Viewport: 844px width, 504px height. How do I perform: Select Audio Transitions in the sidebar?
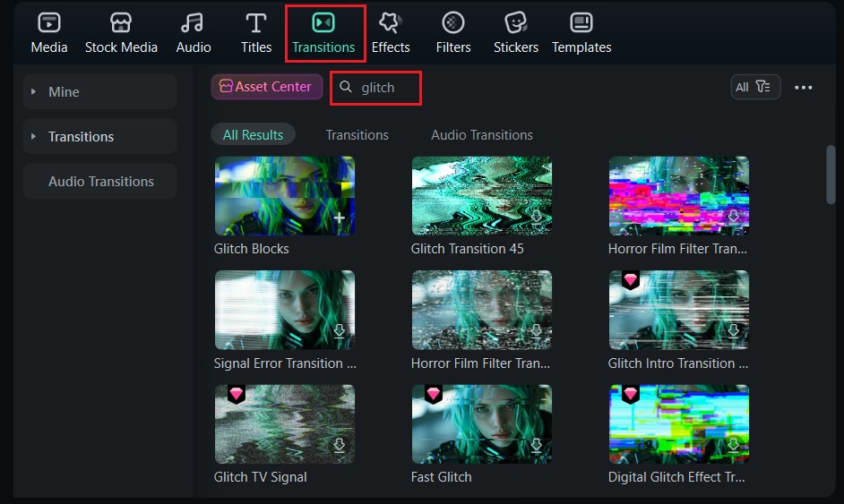click(x=100, y=181)
